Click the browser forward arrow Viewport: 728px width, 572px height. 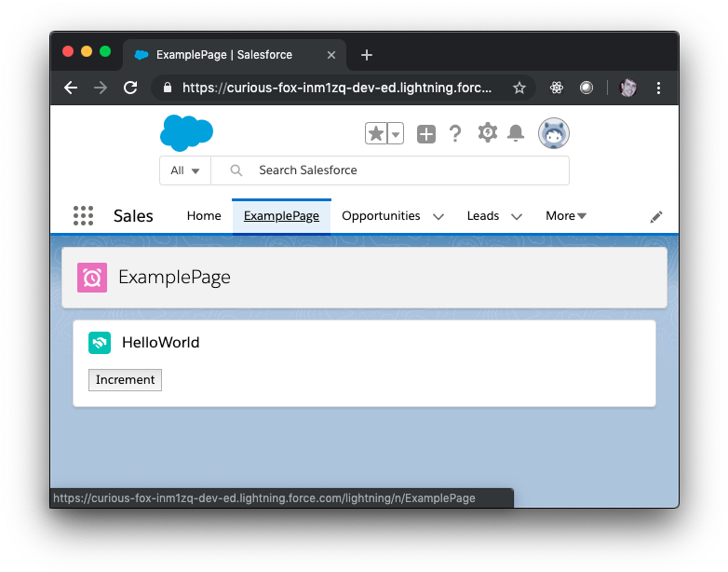click(101, 88)
